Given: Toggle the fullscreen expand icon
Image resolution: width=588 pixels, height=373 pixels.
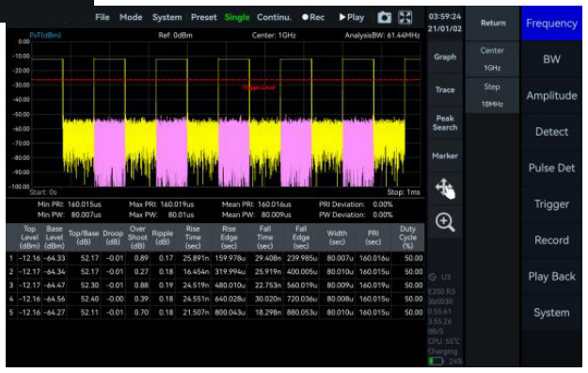Looking at the screenshot, I should pyautogui.click(x=405, y=17).
